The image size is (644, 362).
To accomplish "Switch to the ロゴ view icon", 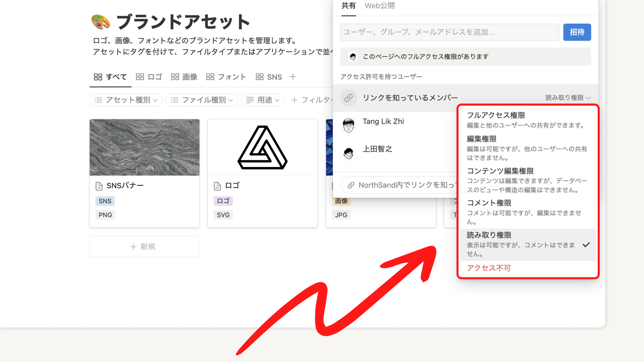I will point(140,77).
